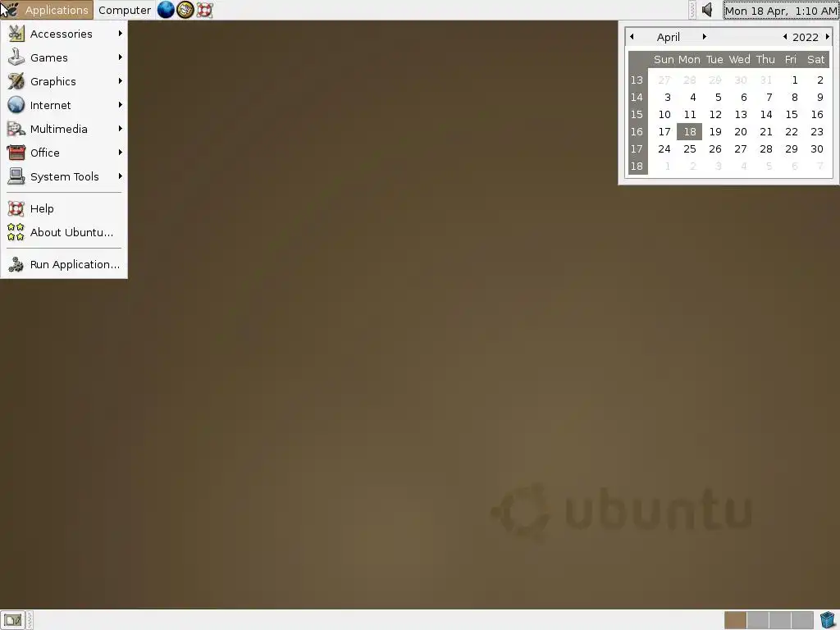
Task: Launch Run Application dialog
Action: pos(64,264)
